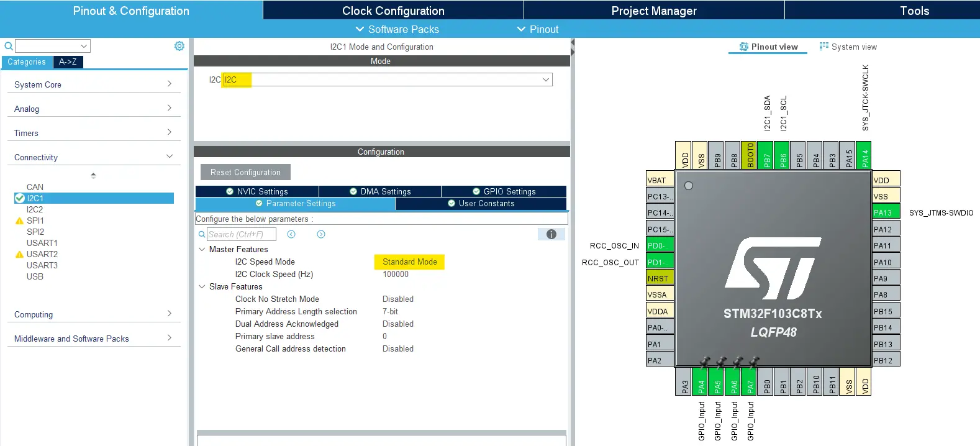Go to previous search result arrow

pos(291,234)
